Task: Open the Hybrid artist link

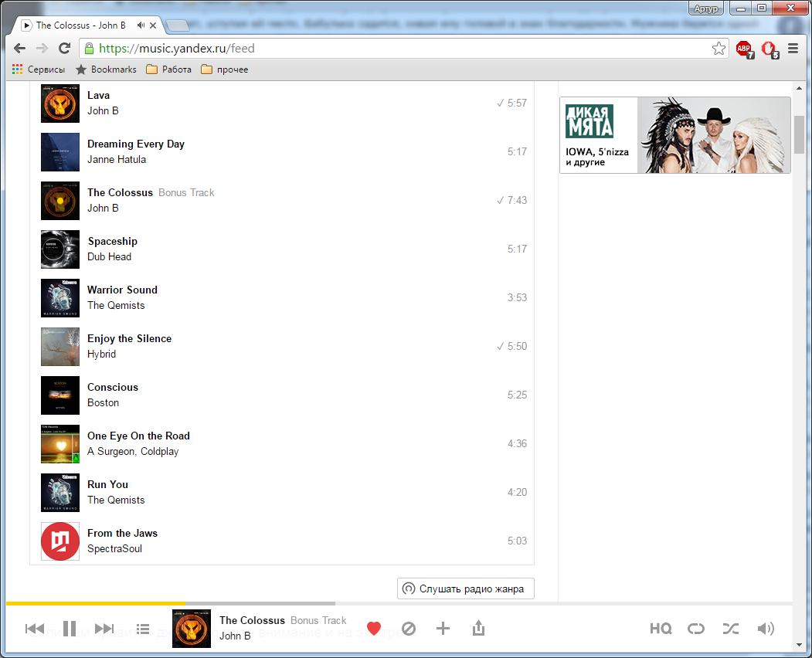Action: (x=101, y=354)
